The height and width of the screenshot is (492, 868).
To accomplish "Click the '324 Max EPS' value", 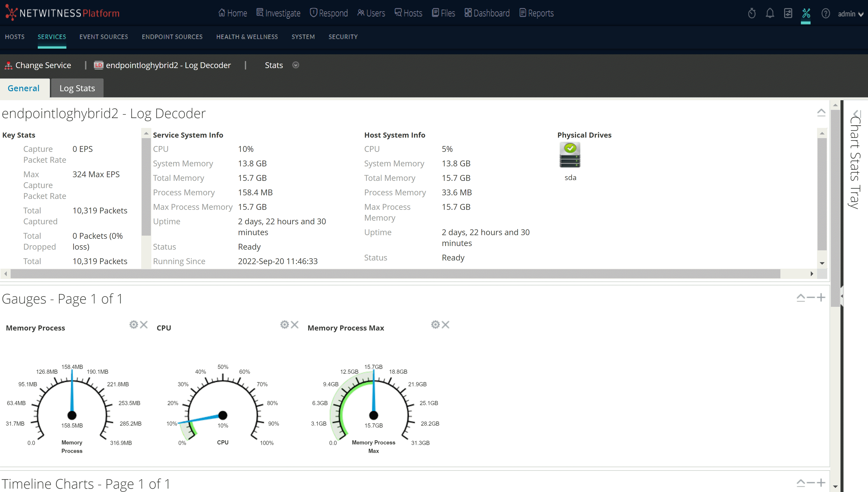I will point(96,174).
